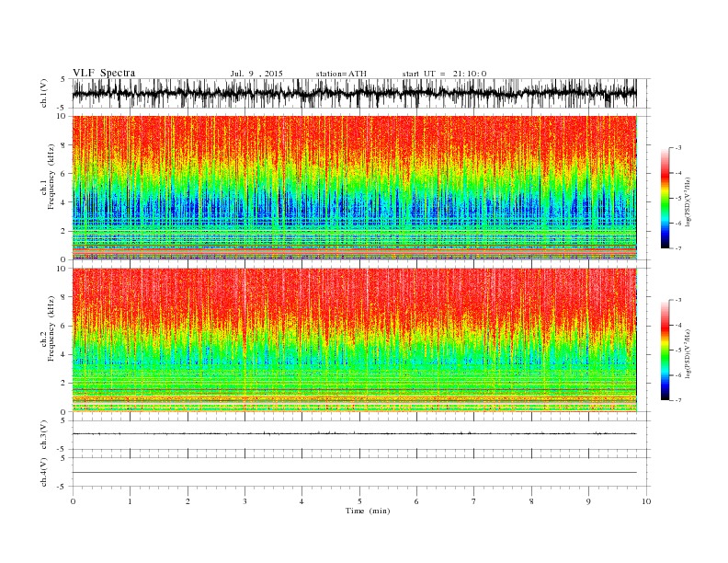728x563 pixels.
Task: Click the ch.1 'Frequency (kHz)' axis label
Action: click(x=51, y=177)
